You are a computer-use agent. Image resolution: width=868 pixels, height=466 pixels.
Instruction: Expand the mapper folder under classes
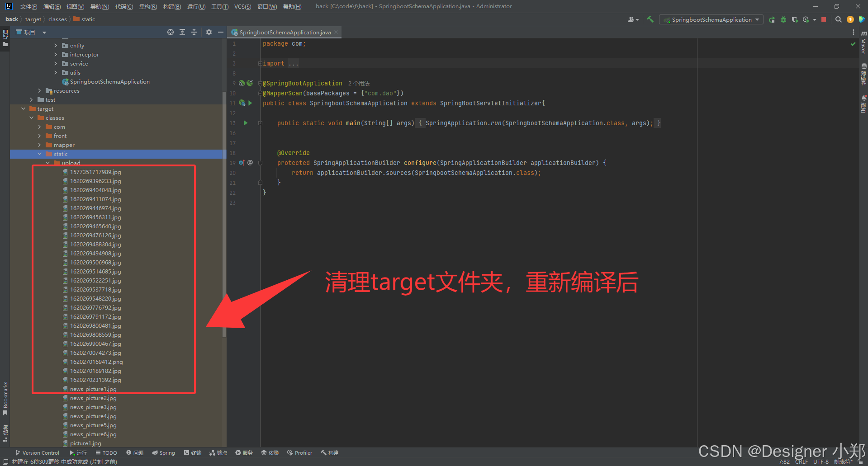[39, 145]
